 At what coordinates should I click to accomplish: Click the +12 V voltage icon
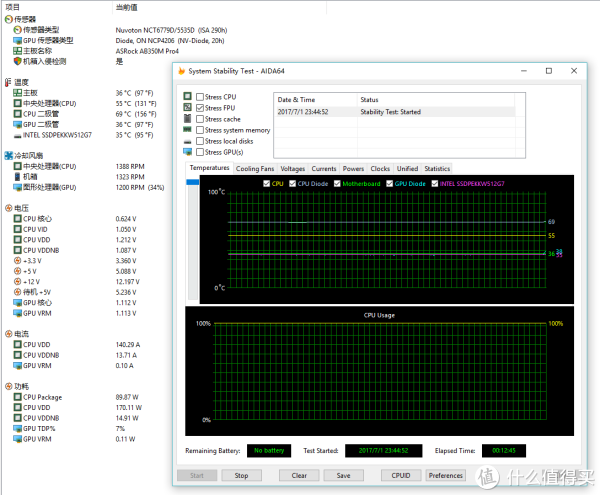[17, 282]
